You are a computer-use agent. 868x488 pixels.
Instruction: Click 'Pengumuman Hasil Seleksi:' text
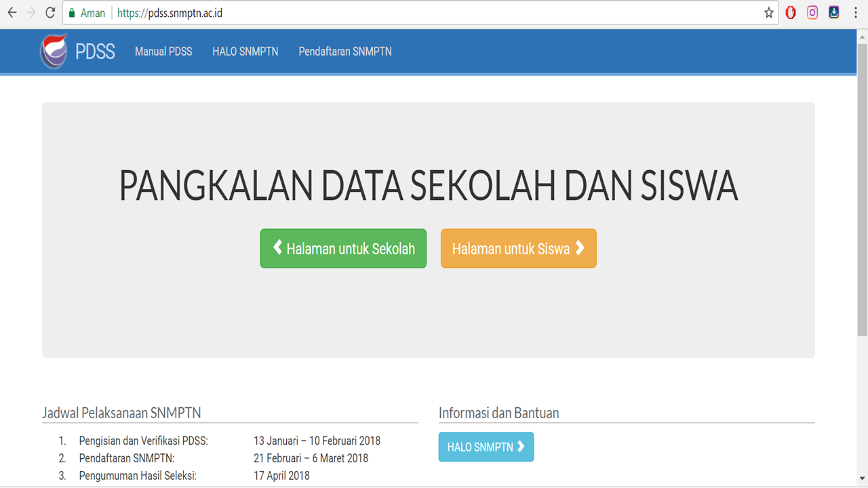pyautogui.click(x=138, y=476)
